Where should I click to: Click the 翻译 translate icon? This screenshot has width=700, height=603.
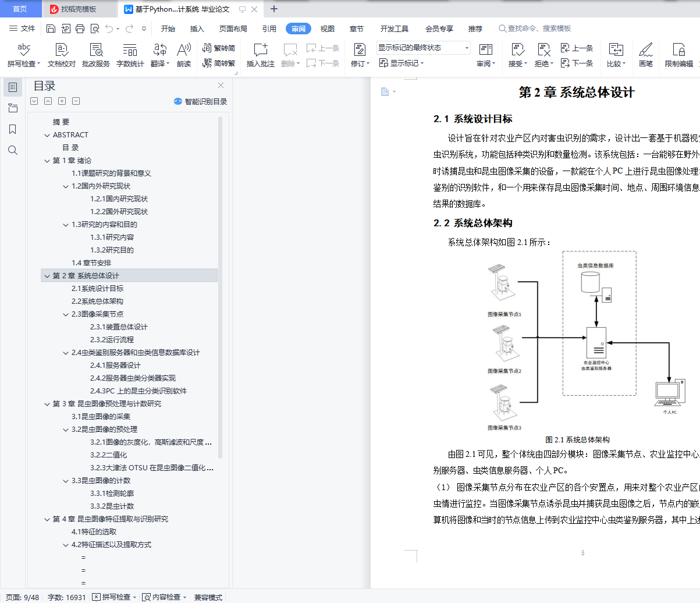(159, 50)
